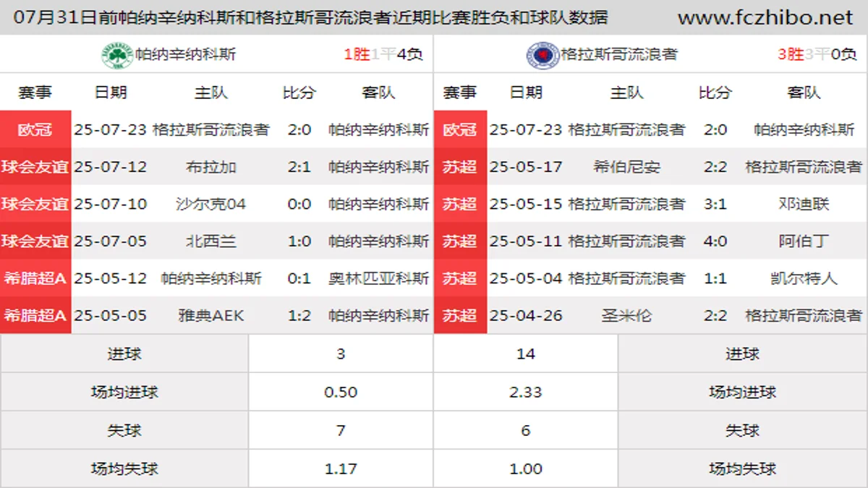The width and height of the screenshot is (868, 488).
Task: Click average conceded value 1.00
Action: point(526,468)
